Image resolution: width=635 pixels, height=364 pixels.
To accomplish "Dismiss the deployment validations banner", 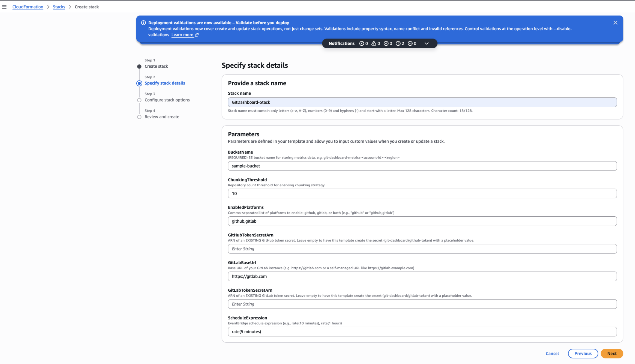I will (x=615, y=23).
